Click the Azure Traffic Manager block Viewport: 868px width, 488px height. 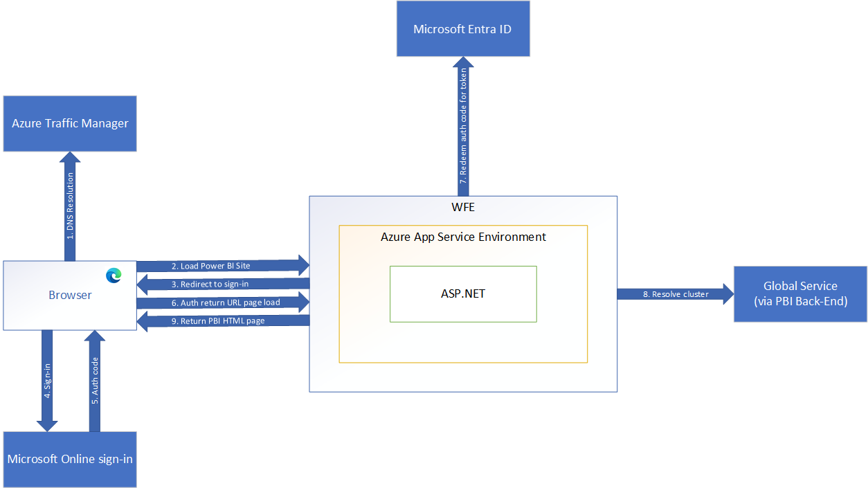pos(69,123)
